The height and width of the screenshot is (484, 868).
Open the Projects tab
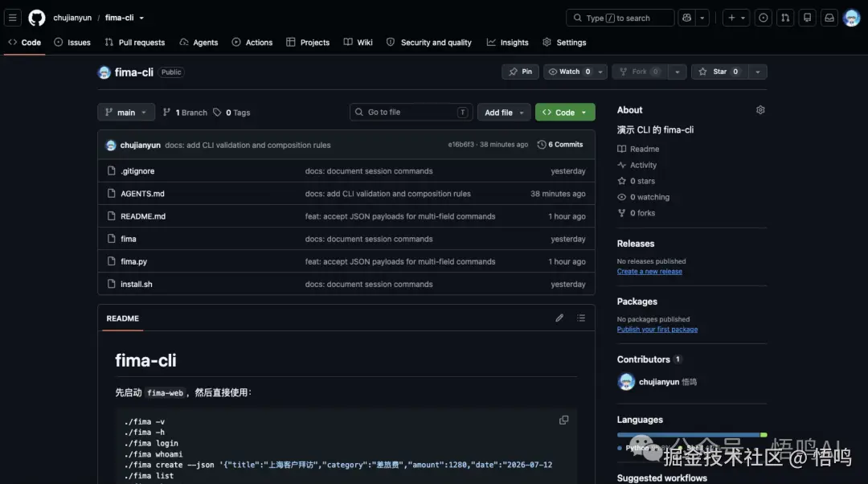tap(308, 42)
